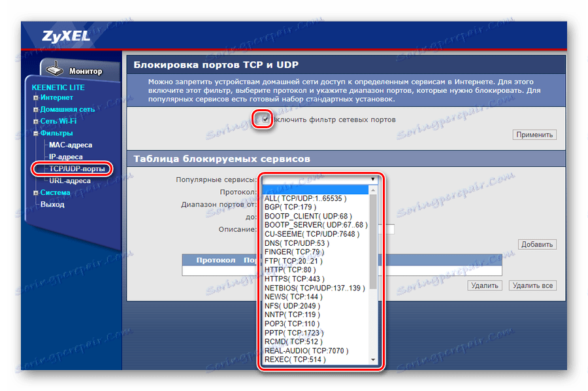Image resolution: width=588 pixels, height=391 pixels.
Task: Close the Популярные сервисы dropdown arrow
Action: pos(373,179)
